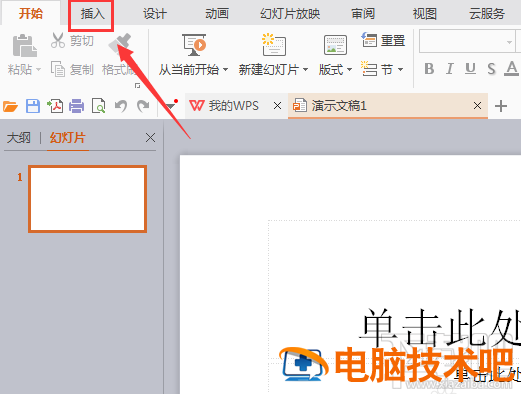Toggle italic formatting
521x394 pixels.
(450, 69)
